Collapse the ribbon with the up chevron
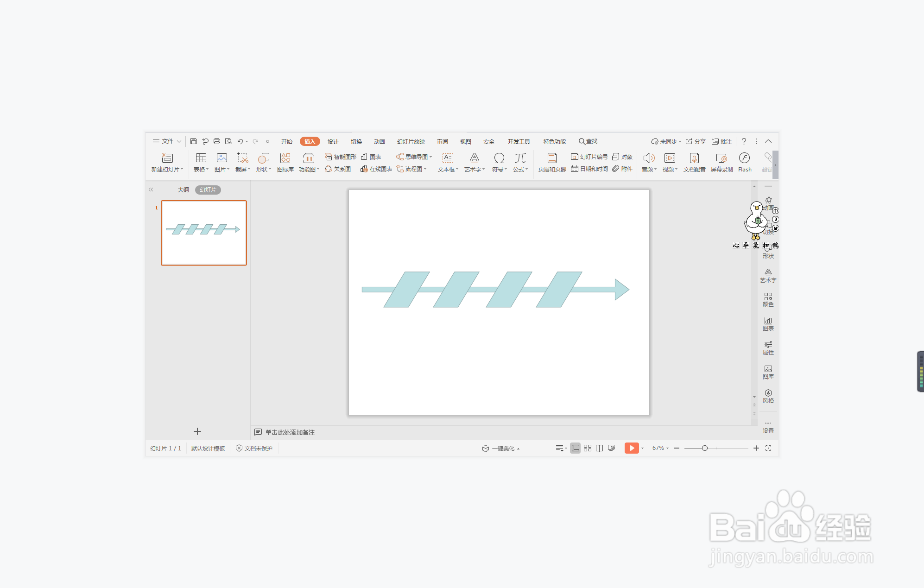924x588 pixels. pos(768,141)
